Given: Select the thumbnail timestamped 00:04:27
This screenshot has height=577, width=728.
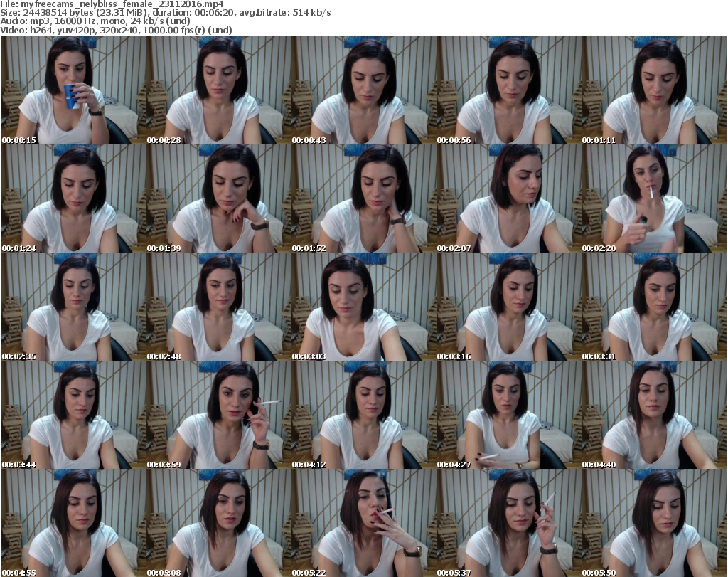Looking at the screenshot, I should (x=509, y=415).
